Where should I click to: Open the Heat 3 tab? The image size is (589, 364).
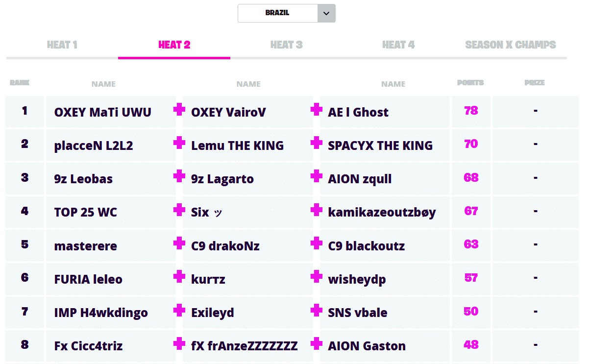click(286, 45)
